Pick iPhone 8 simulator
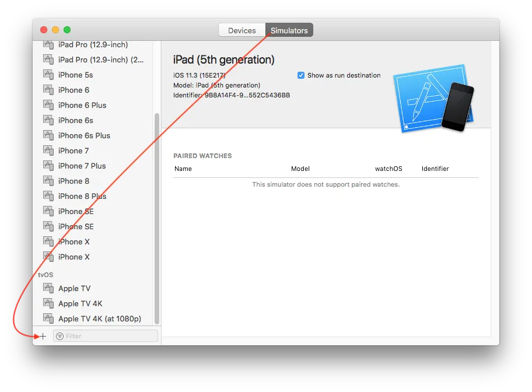Image resolution: width=532 pixels, height=392 pixels. click(x=73, y=181)
